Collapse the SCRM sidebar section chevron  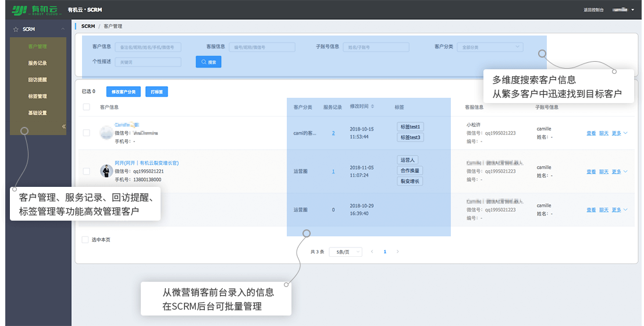(63, 29)
